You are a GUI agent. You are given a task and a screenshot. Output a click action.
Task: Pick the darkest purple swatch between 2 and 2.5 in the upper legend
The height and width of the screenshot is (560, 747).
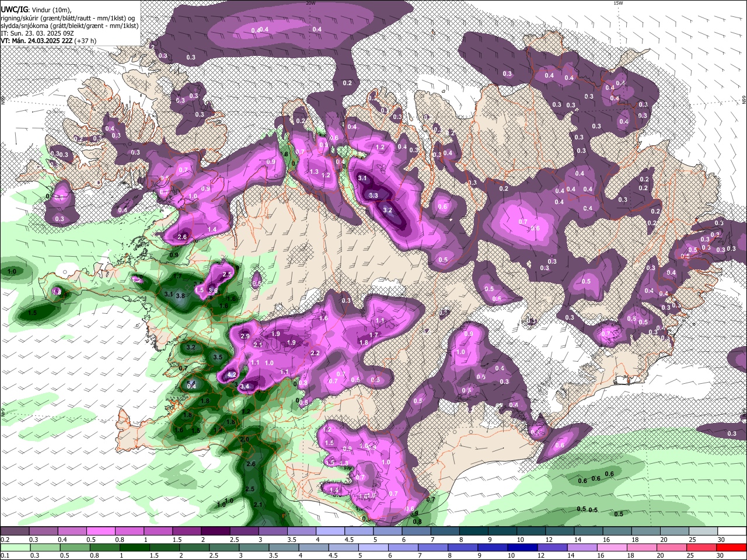point(215,531)
